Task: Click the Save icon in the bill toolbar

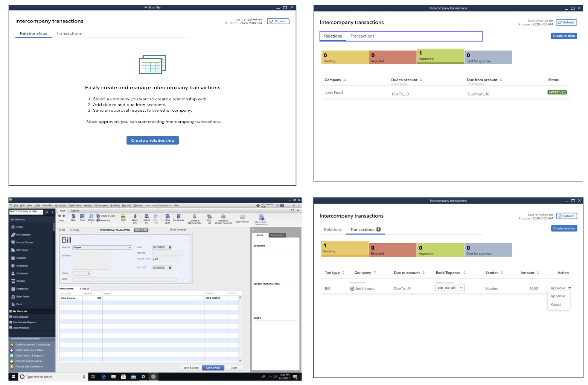Action: [x=82, y=218]
